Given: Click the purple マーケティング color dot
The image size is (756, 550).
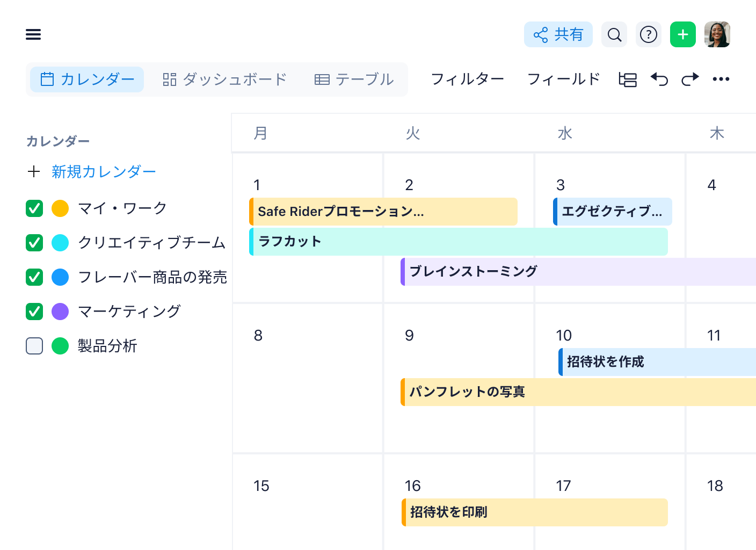Looking at the screenshot, I should (60, 312).
